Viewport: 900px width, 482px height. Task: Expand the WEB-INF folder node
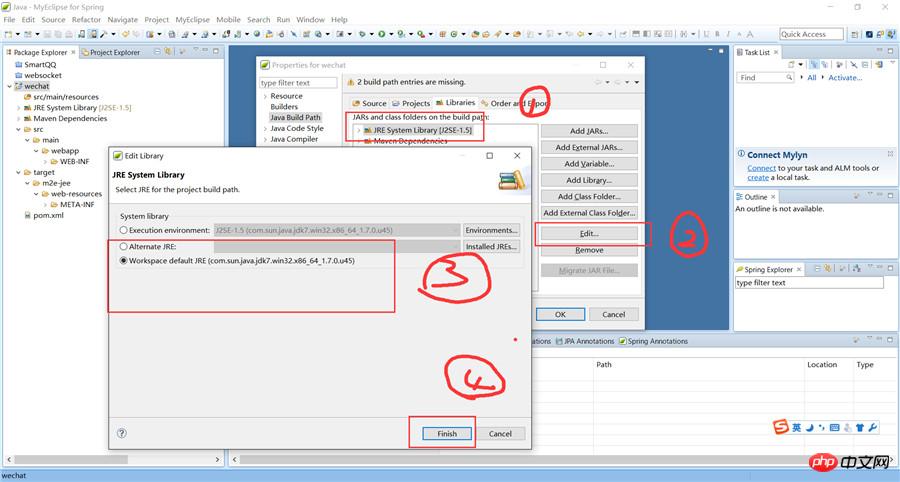pyautogui.click(x=45, y=162)
